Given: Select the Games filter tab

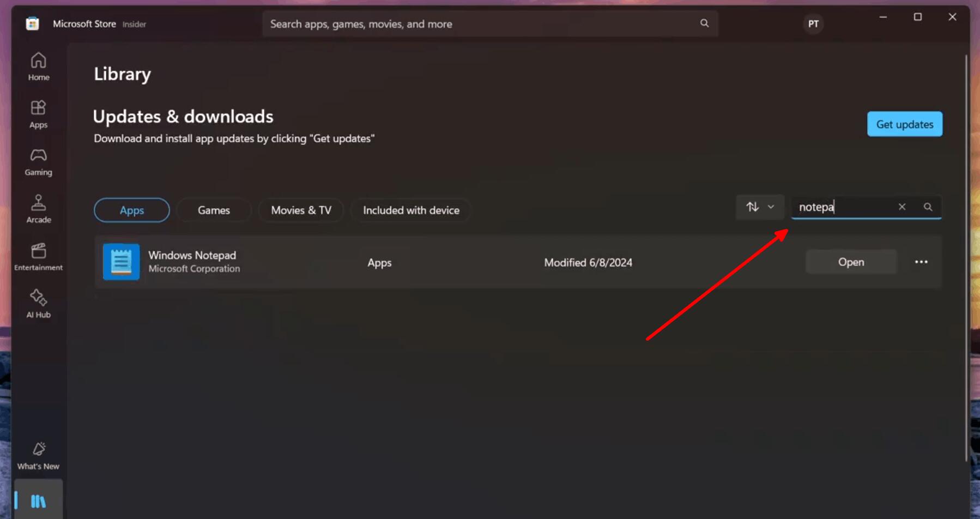Looking at the screenshot, I should (214, 210).
